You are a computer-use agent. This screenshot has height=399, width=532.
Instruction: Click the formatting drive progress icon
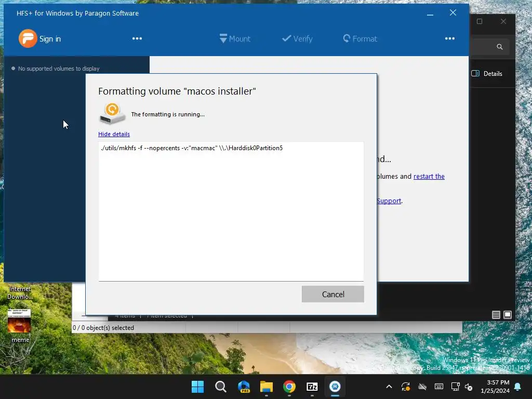(x=112, y=114)
